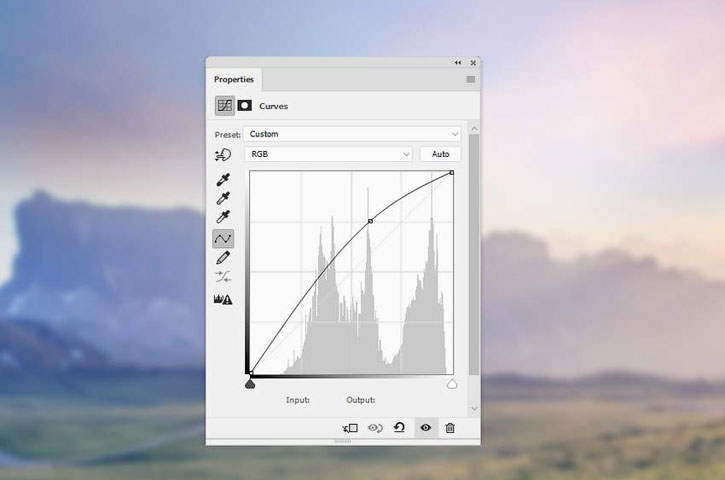Click the vertical scrollbar thumb

[x=474, y=255]
